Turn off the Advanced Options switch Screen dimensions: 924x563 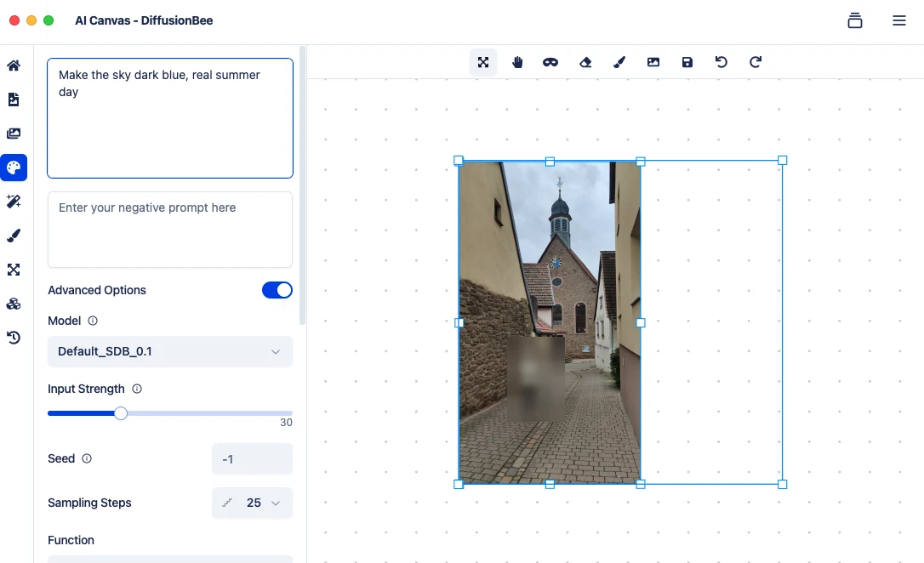(x=277, y=290)
